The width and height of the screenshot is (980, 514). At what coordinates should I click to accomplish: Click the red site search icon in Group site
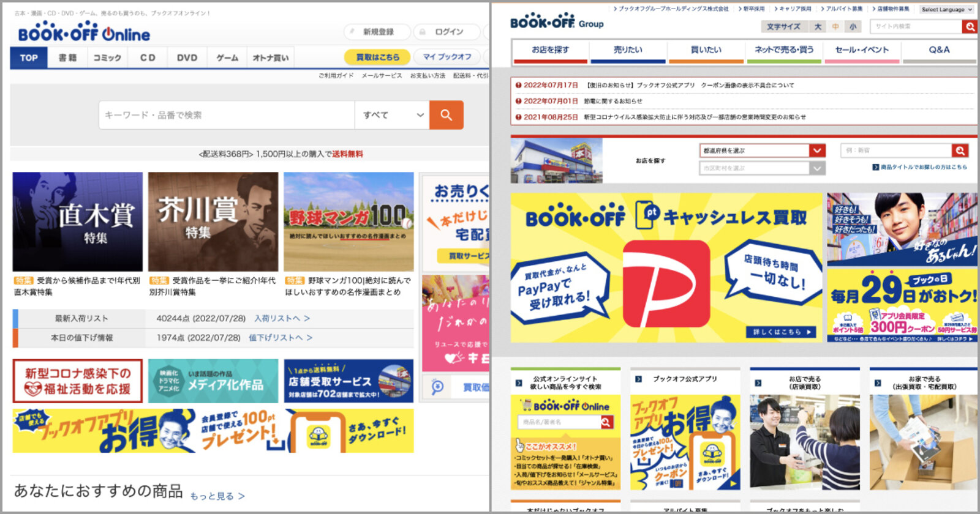click(970, 26)
